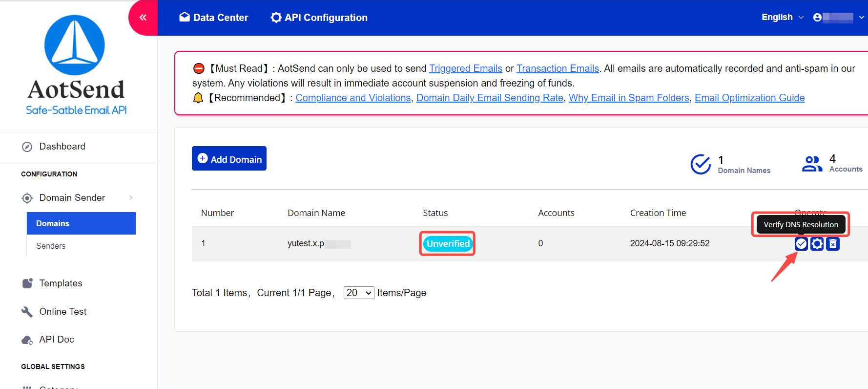The width and height of the screenshot is (868, 389).
Task: Follow the Transaction Emails link
Action: tap(558, 68)
